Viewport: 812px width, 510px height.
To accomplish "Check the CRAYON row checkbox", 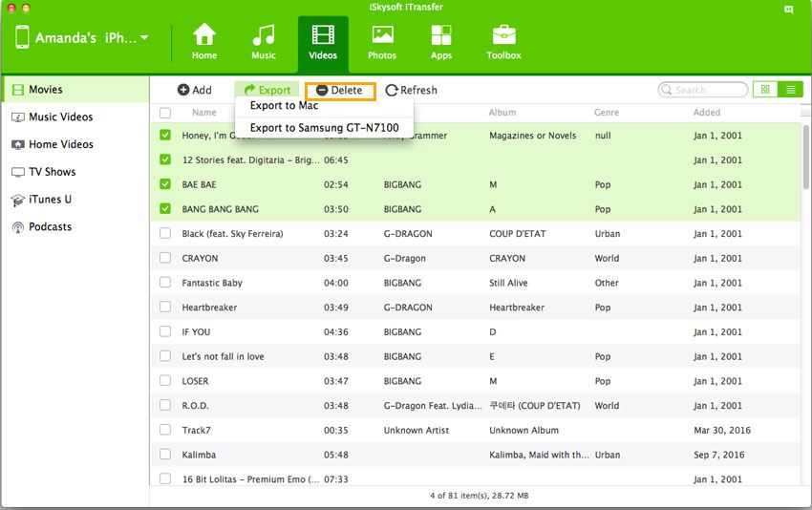I will [165, 257].
